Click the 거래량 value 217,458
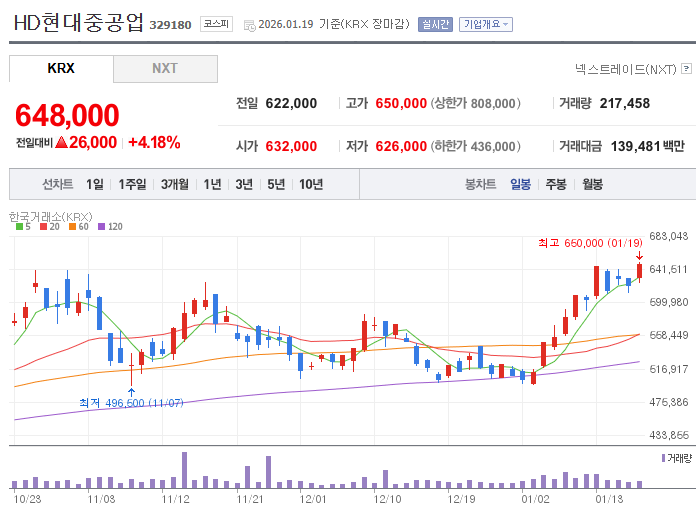This screenshot has width=696, height=508. click(x=625, y=103)
